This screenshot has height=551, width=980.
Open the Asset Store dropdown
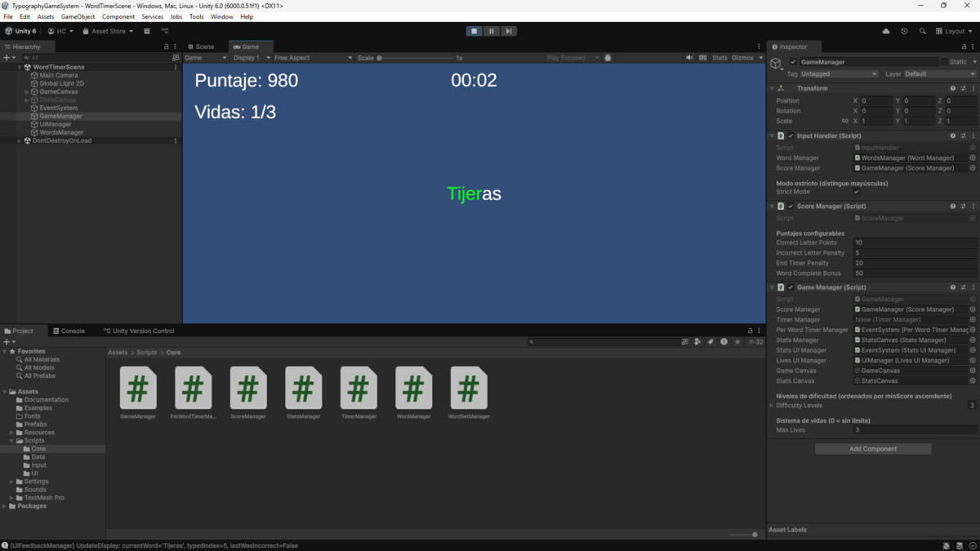click(x=108, y=31)
